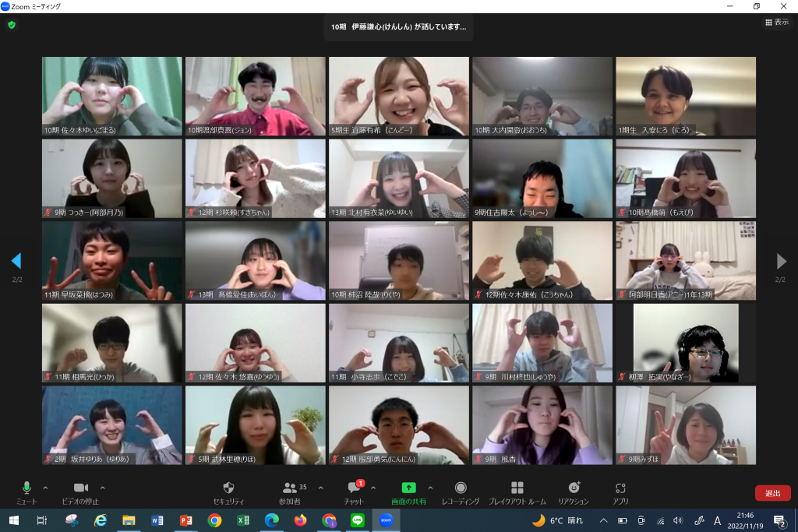Image resolution: width=798 pixels, height=532 pixels.
Task: Expand video options arrow beside stop video
Action: point(103,488)
